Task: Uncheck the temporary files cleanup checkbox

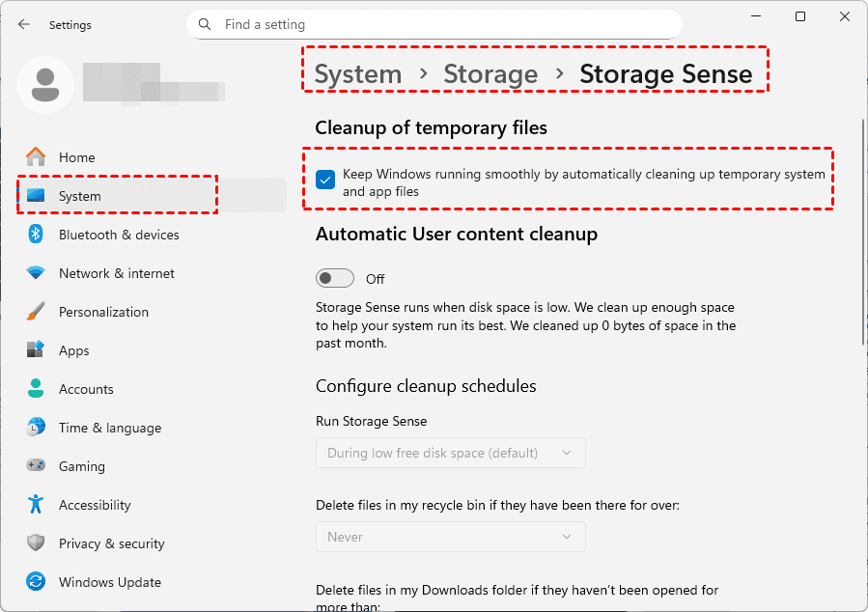Action: coord(326,179)
